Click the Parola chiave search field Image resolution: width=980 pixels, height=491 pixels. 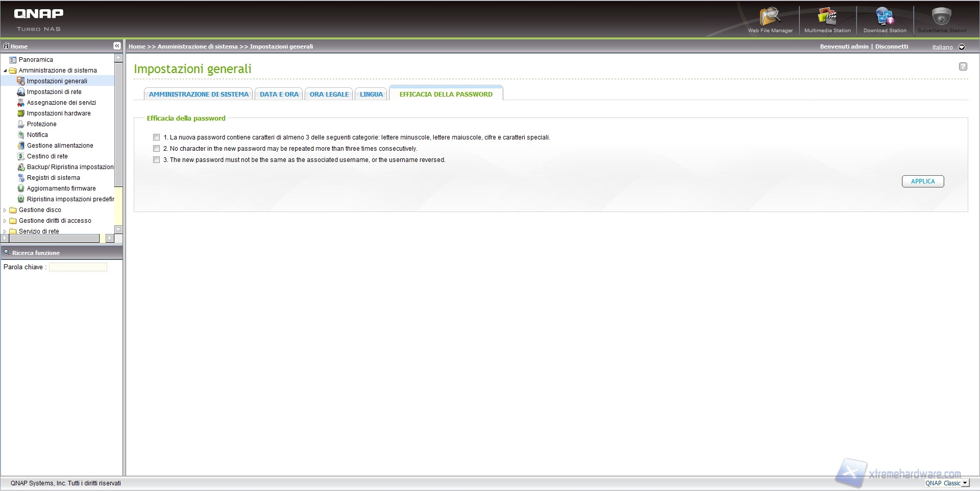pos(78,267)
